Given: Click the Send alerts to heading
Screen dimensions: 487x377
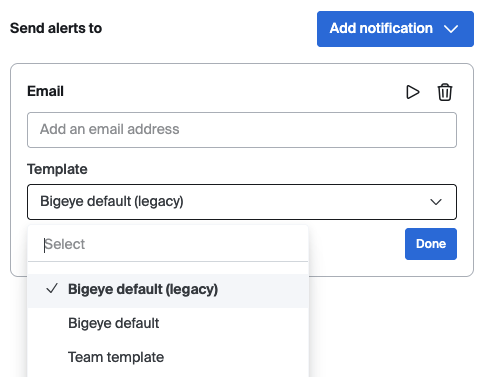Looking at the screenshot, I should click(56, 28).
